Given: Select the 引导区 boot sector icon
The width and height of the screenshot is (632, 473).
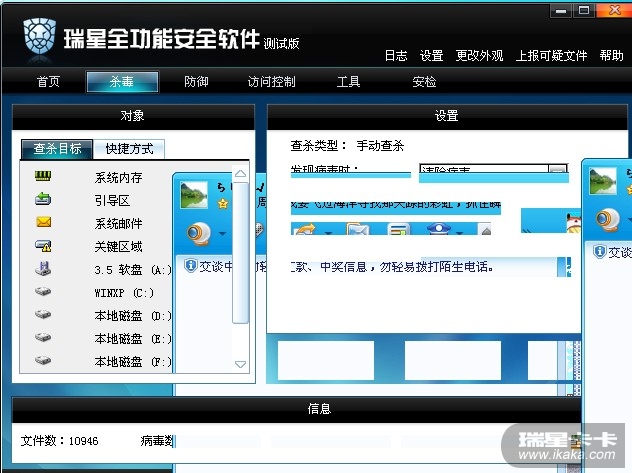Looking at the screenshot, I should click(43, 199).
